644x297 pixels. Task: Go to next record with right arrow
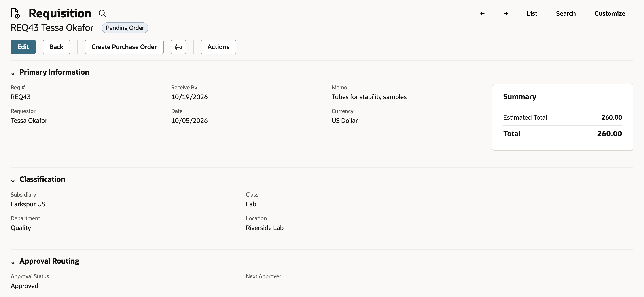pos(506,13)
